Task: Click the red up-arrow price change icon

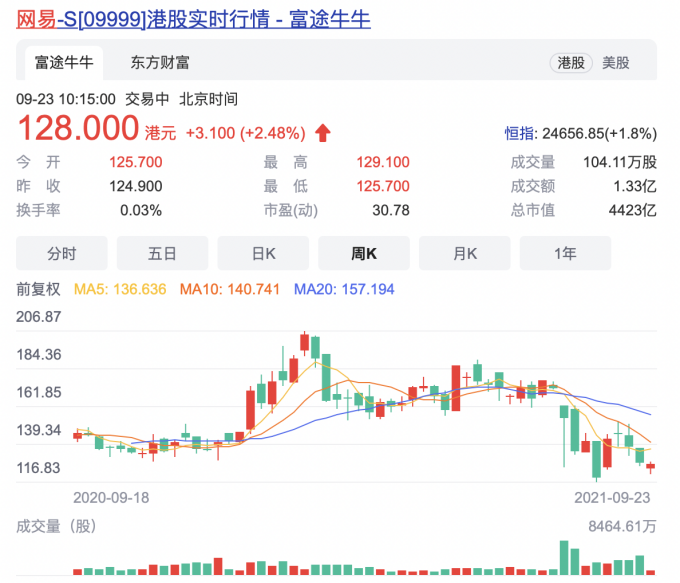Action: [323, 133]
